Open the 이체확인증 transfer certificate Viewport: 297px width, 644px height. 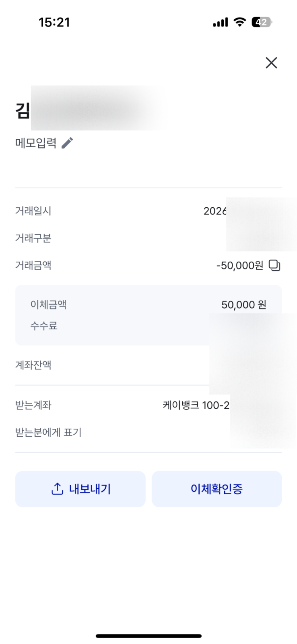point(217,489)
